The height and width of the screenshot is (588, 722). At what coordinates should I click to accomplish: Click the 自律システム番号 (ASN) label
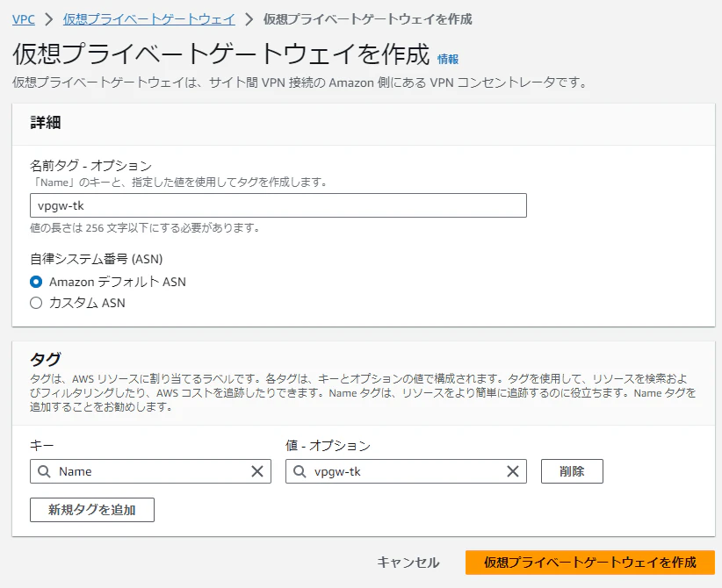coord(97,259)
